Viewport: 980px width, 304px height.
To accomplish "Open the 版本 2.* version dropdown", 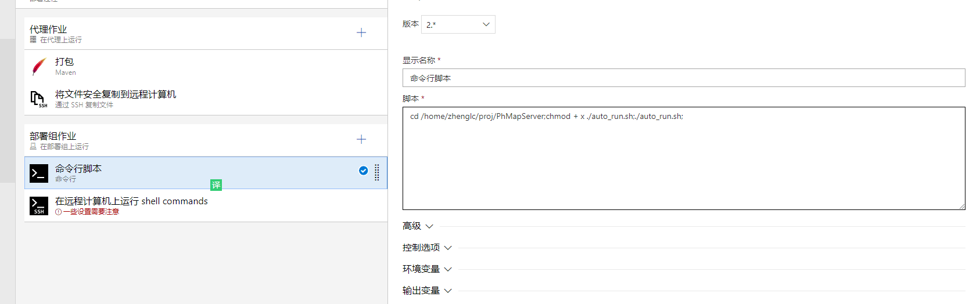I will pos(458,24).
